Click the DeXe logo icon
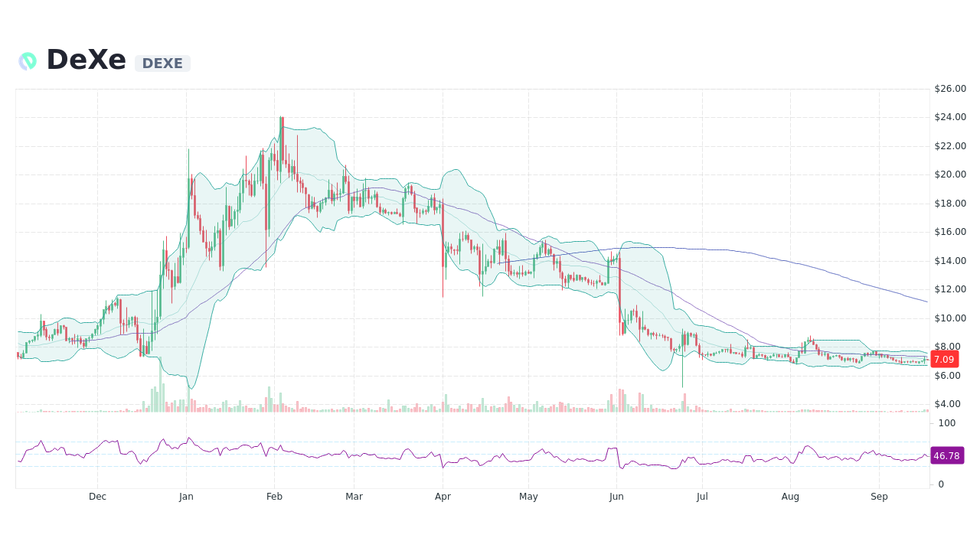Screen dimensions: 980x551 [28, 60]
